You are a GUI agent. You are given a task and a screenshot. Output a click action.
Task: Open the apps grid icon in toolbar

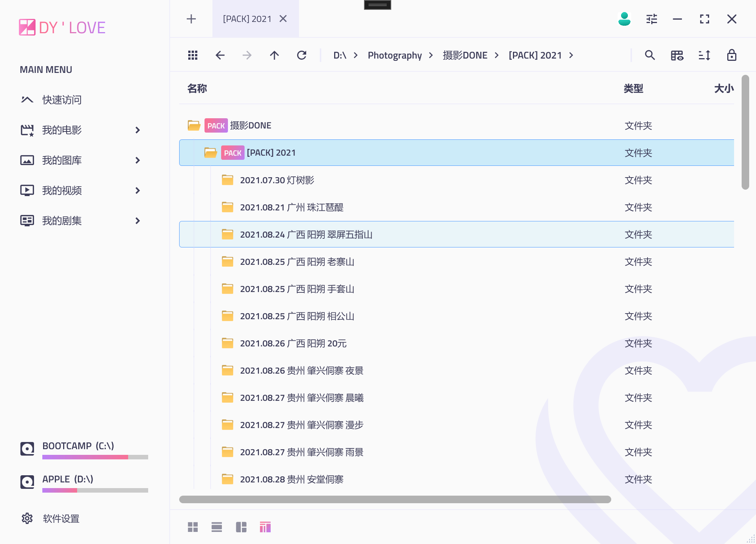(193, 56)
